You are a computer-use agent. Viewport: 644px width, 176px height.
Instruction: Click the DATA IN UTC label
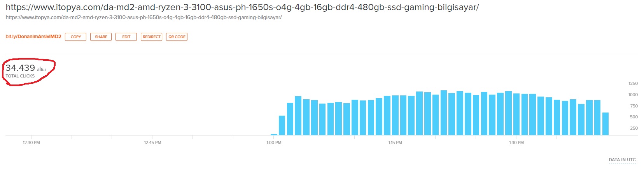point(622,160)
